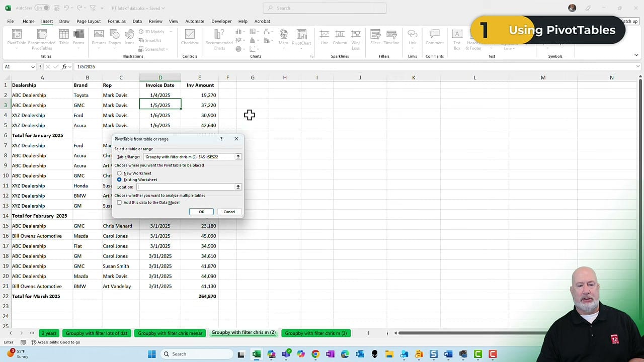The image size is (644, 362).
Task: Insert a Checkbox control
Action: (x=190, y=38)
